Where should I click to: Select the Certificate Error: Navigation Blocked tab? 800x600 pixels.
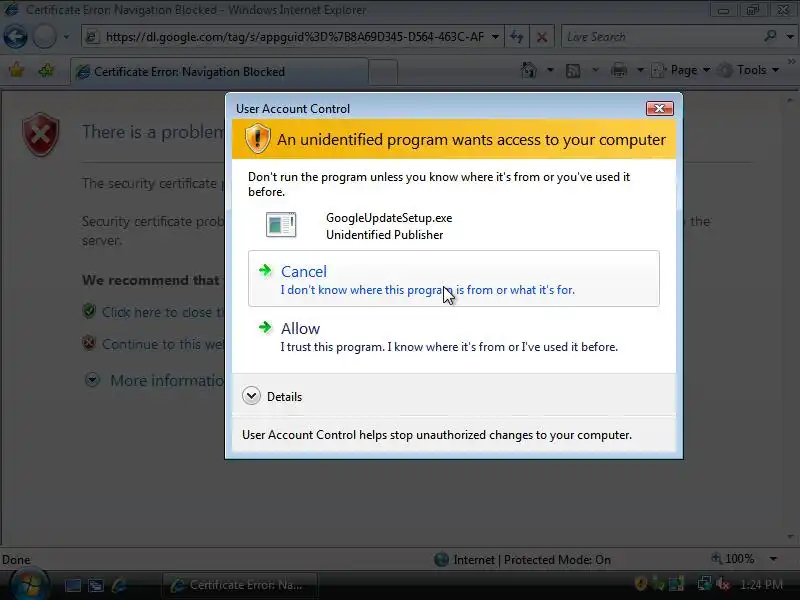[219, 71]
